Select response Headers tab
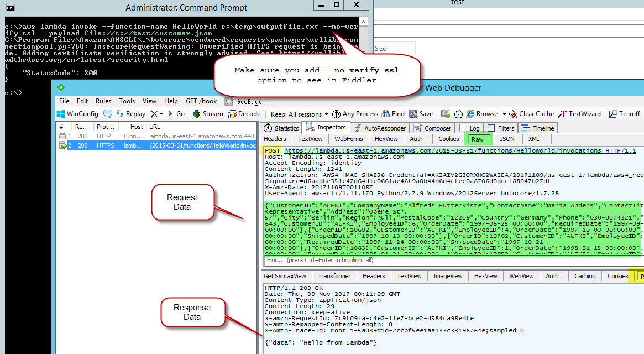Screen dimensions: 644x354 [374, 276]
